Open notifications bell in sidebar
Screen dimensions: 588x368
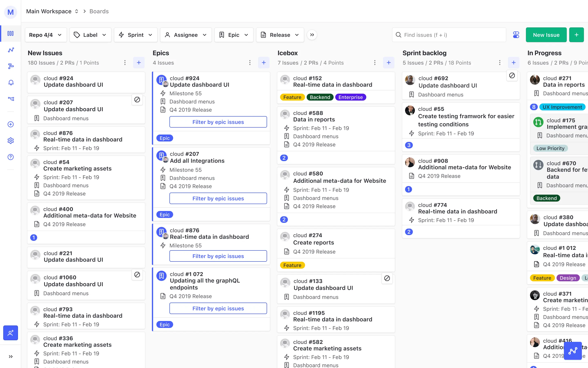tap(11, 83)
